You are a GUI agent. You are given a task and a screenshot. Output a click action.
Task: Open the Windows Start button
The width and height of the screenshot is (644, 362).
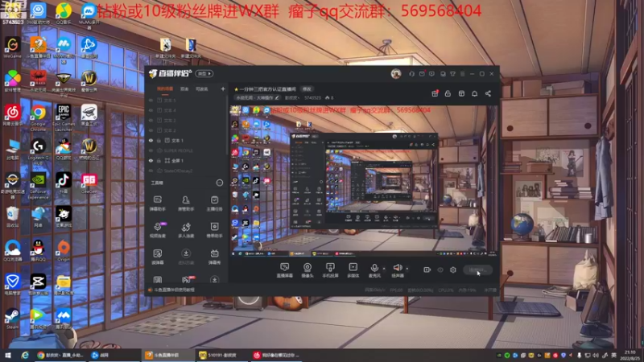point(7,355)
